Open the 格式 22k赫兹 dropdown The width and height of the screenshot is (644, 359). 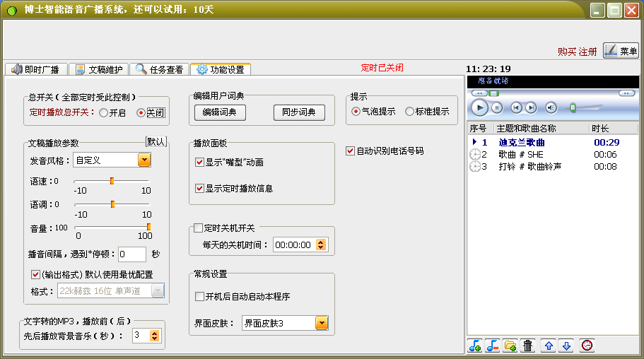tap(158, 291)
